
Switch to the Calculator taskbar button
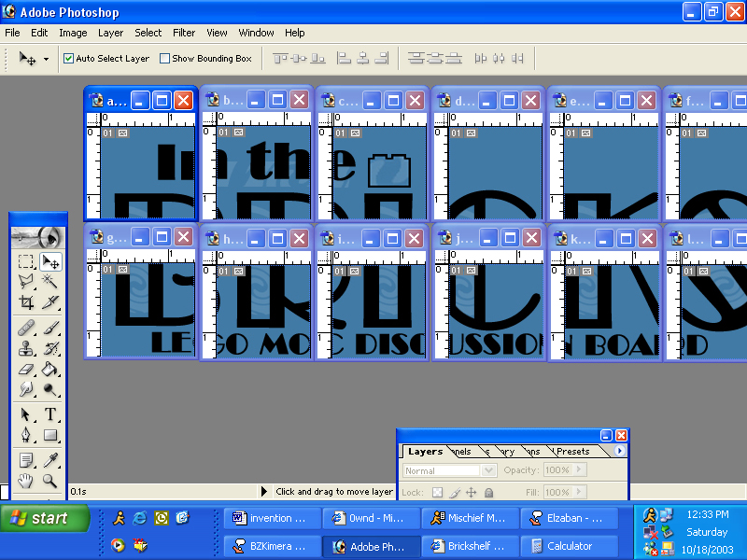point(570,546)
